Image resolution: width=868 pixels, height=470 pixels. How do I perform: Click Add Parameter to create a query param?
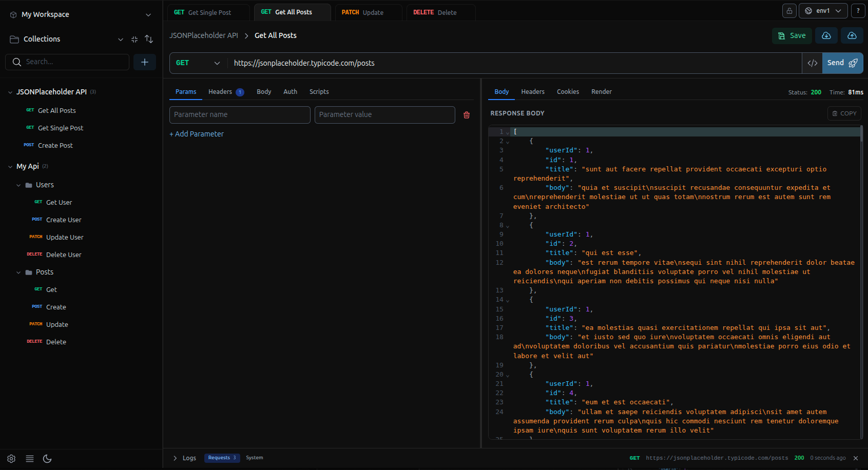coord(197,133)
